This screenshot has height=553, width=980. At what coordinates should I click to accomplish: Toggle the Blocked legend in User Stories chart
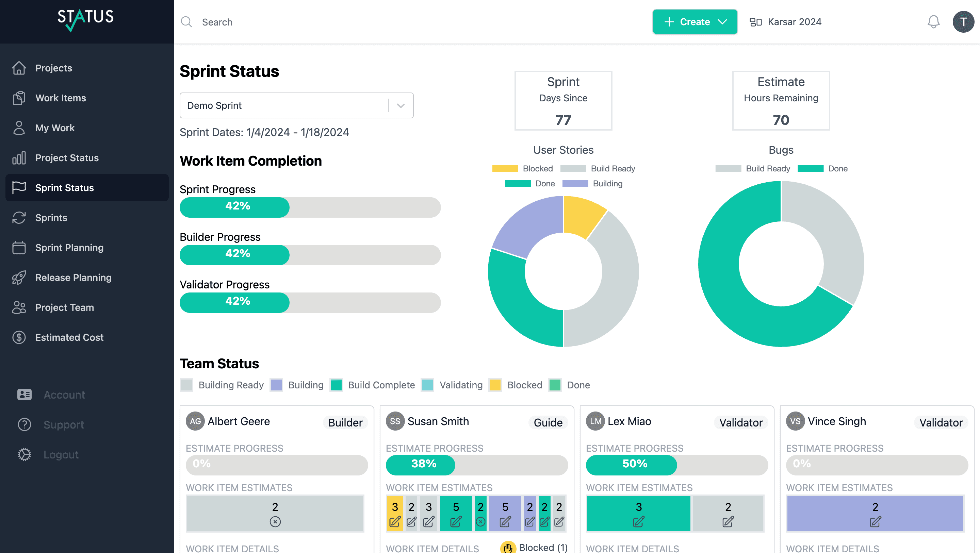coord(522,168)
